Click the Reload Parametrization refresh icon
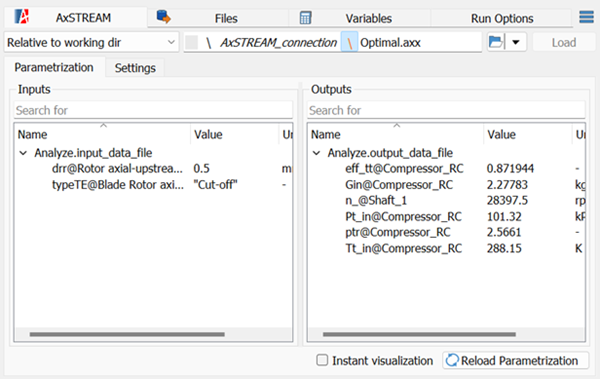This screenshot has width=600, height=379. pos(452,360)
